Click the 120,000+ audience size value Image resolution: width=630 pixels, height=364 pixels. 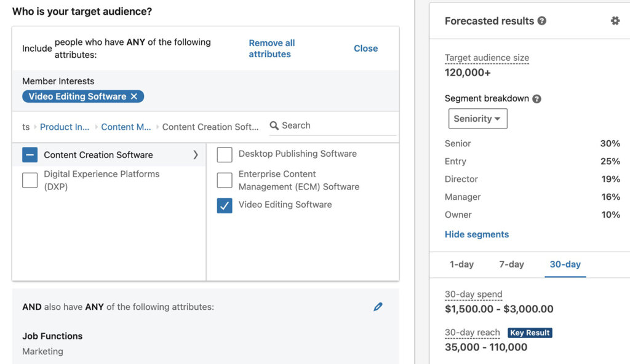(468, 73)
